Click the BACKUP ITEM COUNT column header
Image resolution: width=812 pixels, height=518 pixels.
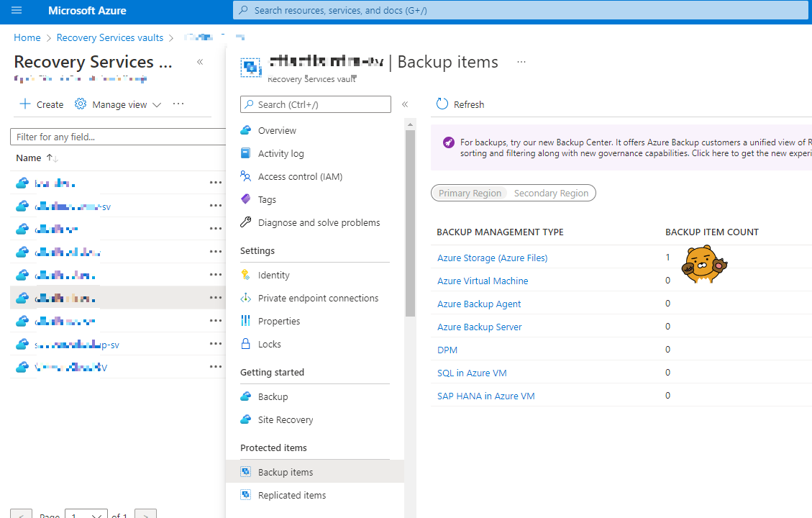pyautogui.click(x=711, y=232)
